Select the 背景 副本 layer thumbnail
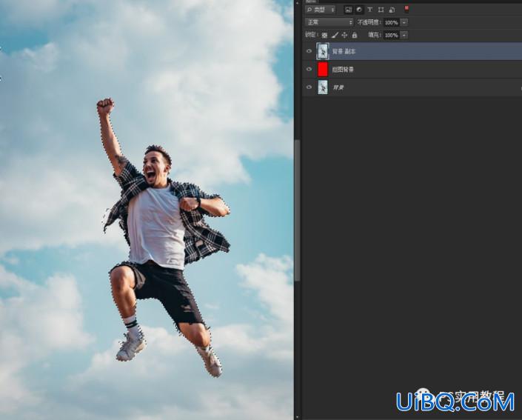Image resolution: width=522 pixels, height=420 pixels. click(323, 51)
